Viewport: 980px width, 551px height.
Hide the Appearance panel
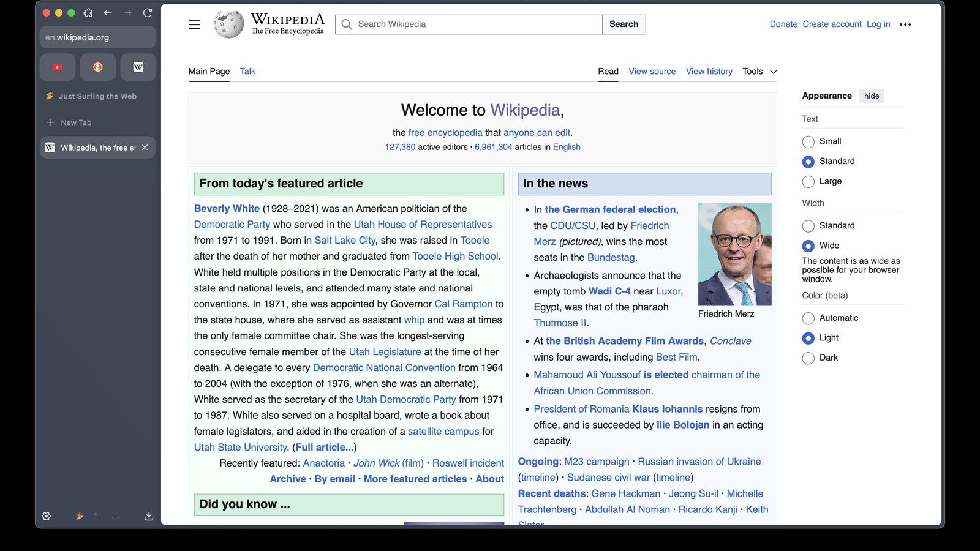click(x=872, y=96)
